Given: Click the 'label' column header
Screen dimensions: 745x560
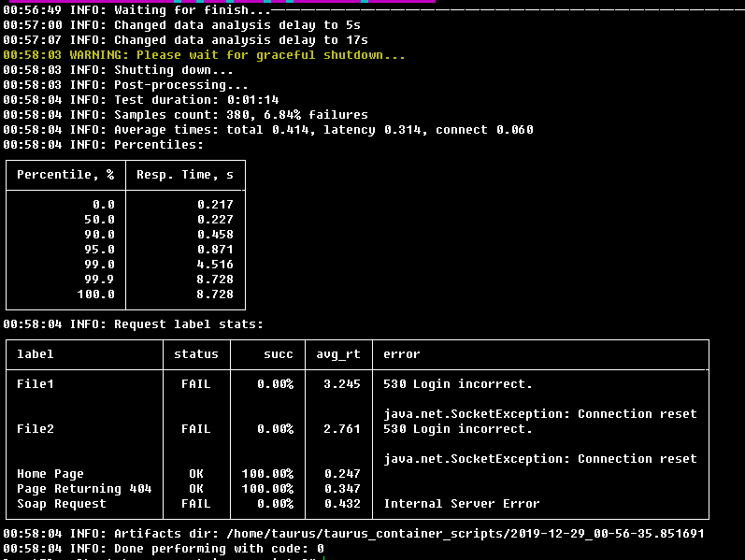Looking at the screenshot, I should point(36,354).
